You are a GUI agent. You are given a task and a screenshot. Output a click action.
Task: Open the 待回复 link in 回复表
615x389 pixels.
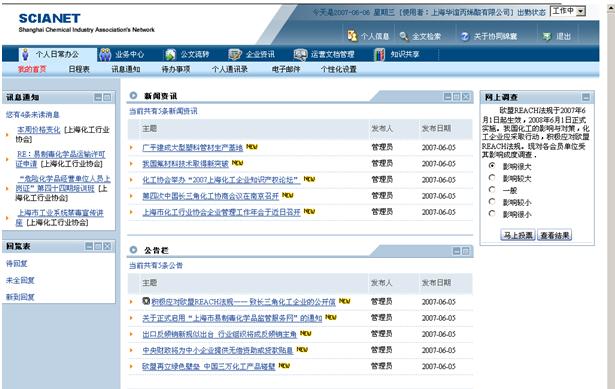16,264
